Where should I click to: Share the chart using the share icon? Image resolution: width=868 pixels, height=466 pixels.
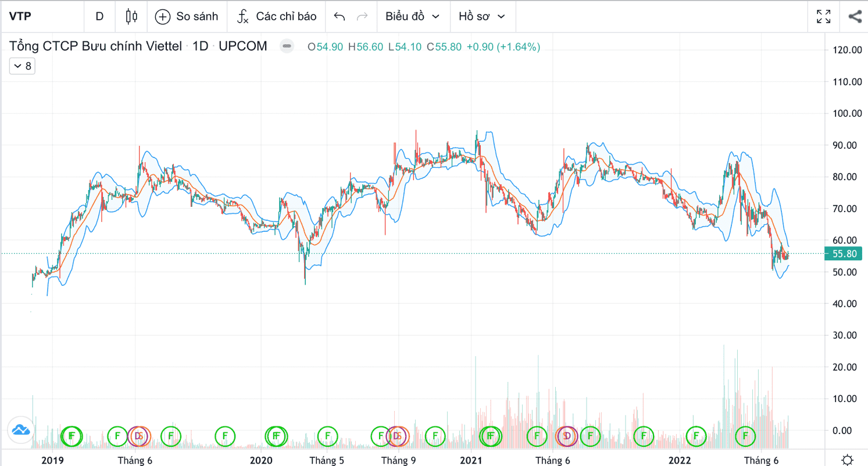[855, 16]
